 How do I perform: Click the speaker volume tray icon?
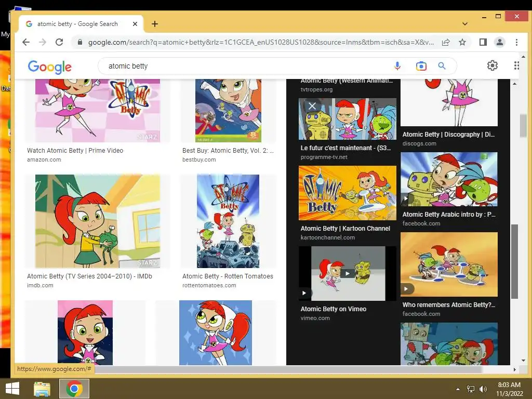pyautogui.click(x=483, y=389)
